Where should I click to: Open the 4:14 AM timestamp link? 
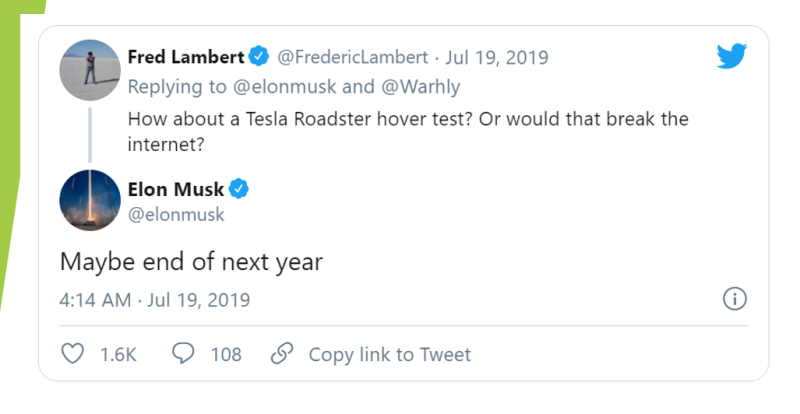[95, 300]
